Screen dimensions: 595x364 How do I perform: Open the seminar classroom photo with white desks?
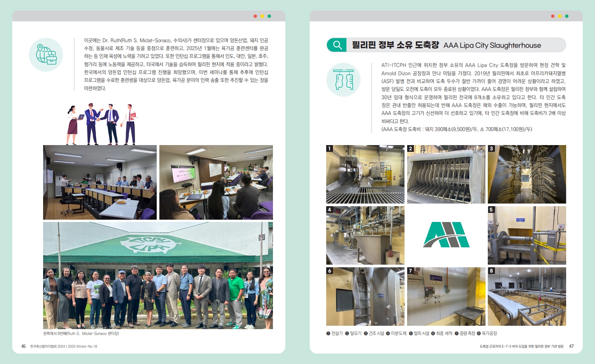click(100, 182)
